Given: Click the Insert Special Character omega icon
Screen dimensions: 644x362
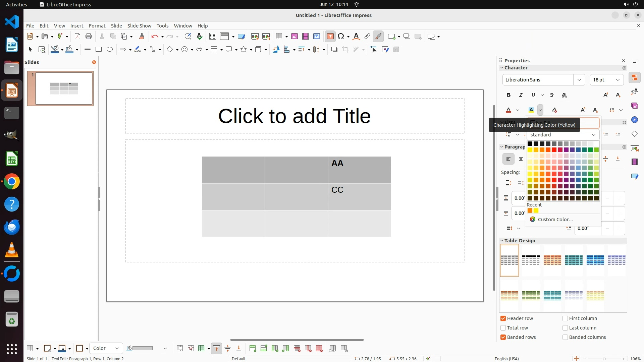Looking at the screenshot, I should click(x=341, y=37).
